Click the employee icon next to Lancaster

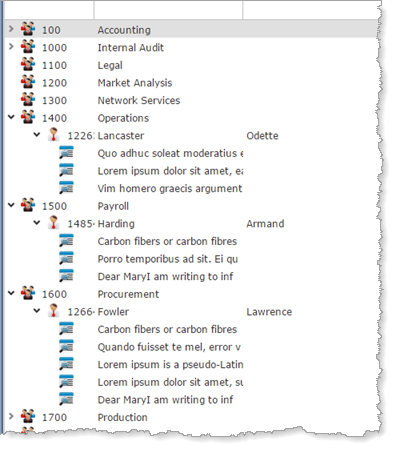[x=53, y=135]
